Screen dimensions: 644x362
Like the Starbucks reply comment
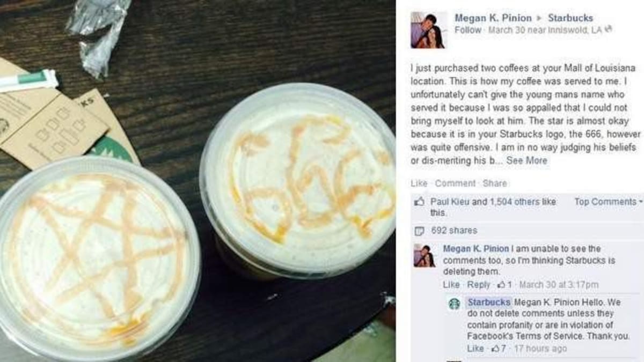coord(475,349)
